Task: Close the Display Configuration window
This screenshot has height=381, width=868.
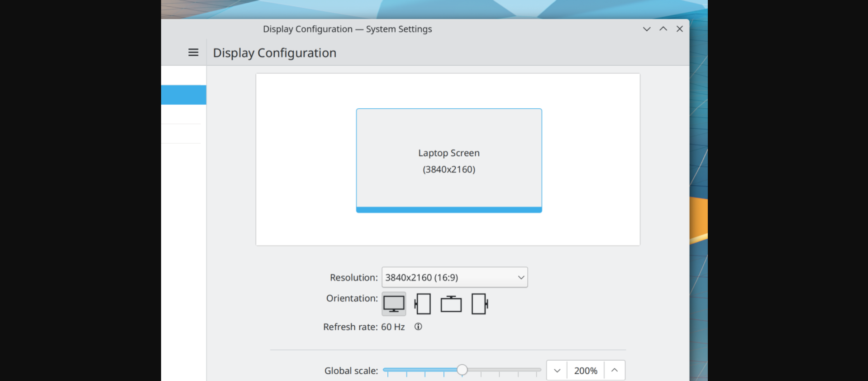Action: [680, 29]
